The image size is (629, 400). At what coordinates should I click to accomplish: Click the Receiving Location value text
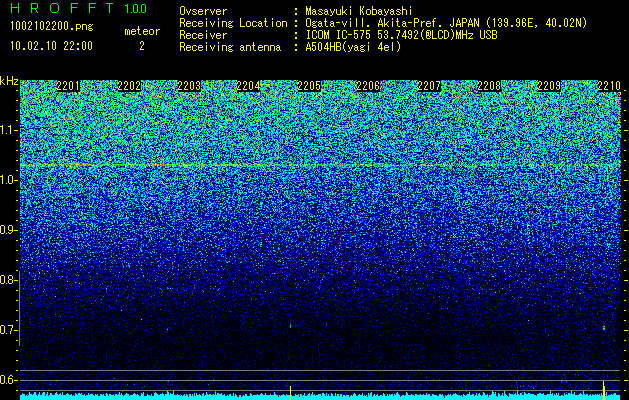446,23
